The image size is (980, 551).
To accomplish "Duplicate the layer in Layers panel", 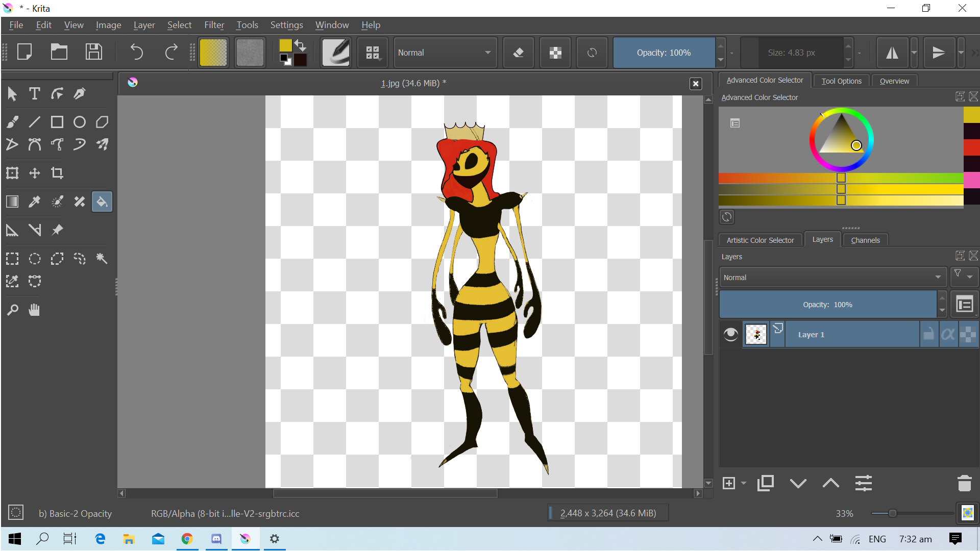I will pyautogui.click(x=766, y=483).
